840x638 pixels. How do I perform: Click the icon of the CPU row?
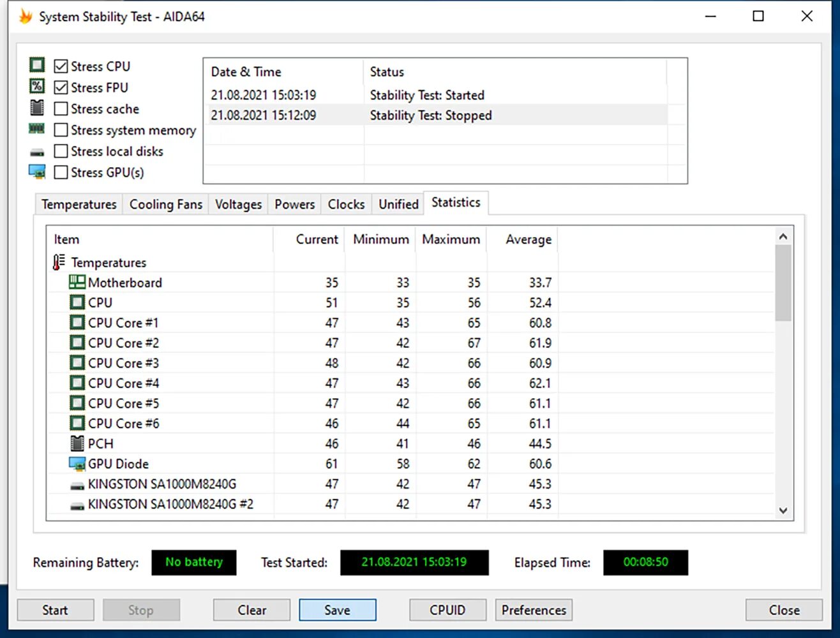(77, 302)
